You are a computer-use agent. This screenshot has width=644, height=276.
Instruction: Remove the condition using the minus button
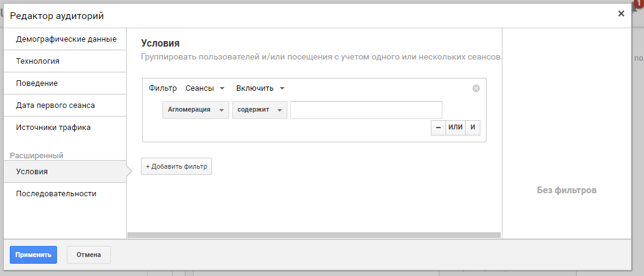pyautogui.click(x=438, y=128)
